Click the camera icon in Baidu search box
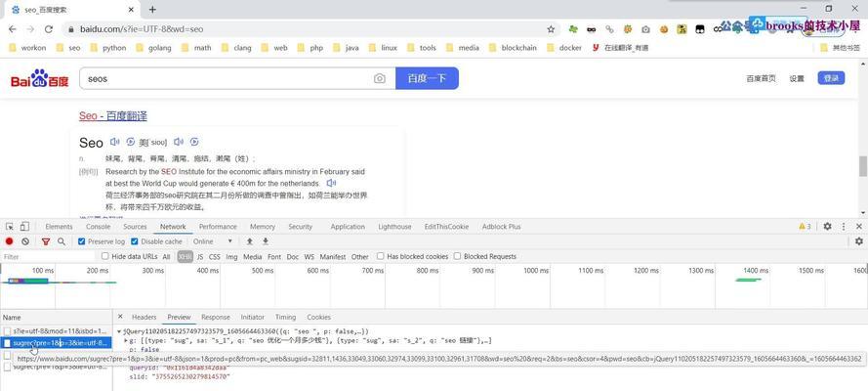Viewport: 868px width, 391px height. coord(379,78)
